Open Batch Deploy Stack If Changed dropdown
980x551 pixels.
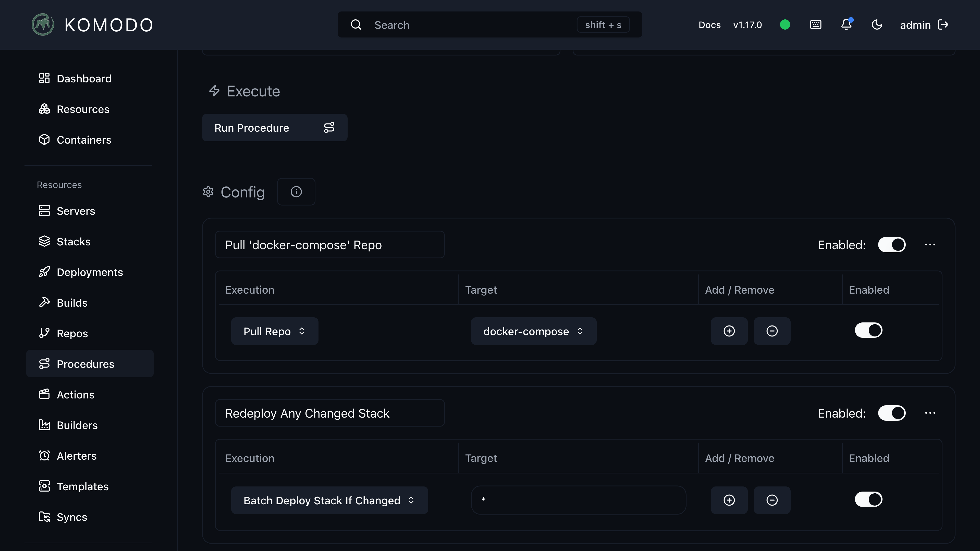tap(329, 500)
